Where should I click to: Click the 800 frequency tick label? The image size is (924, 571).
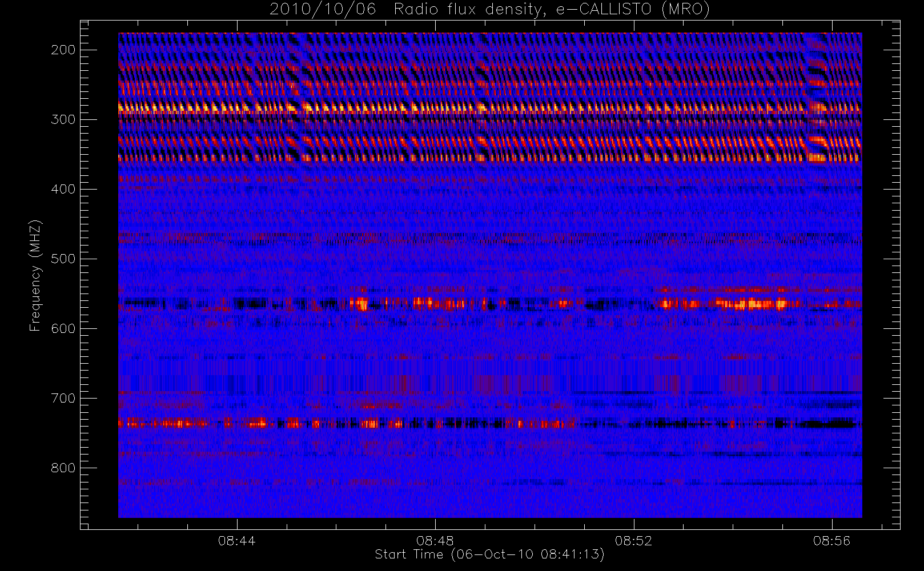(63, 468)
